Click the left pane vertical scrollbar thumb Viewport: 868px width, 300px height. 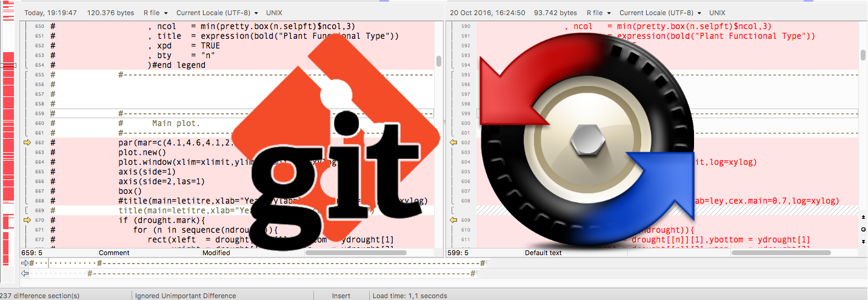pos(438,61)
